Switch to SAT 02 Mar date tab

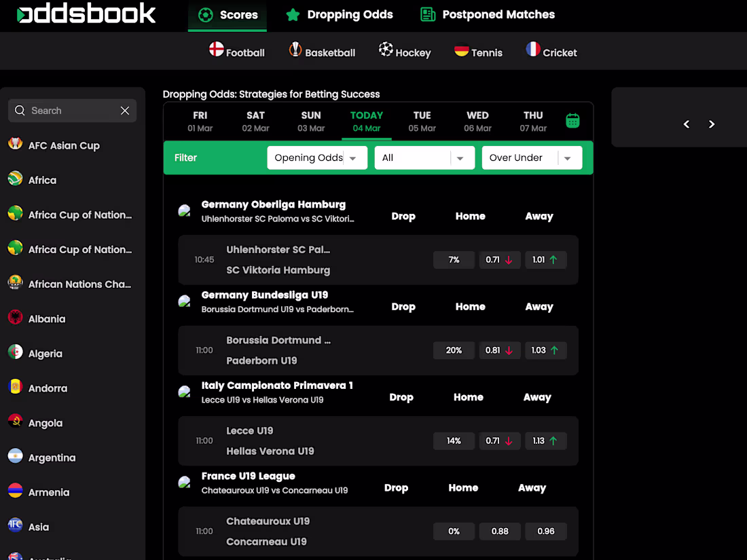click(255, 122)
